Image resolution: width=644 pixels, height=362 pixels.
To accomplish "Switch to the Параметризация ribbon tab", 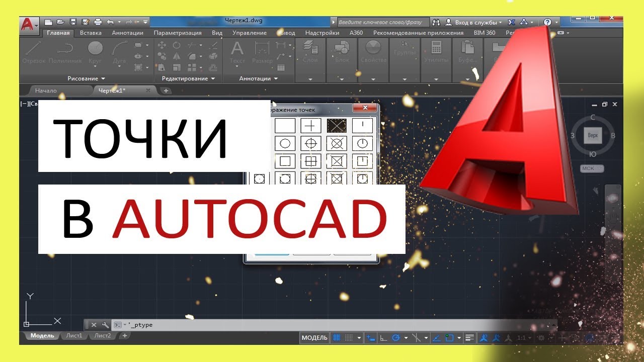I will (178, 33).
